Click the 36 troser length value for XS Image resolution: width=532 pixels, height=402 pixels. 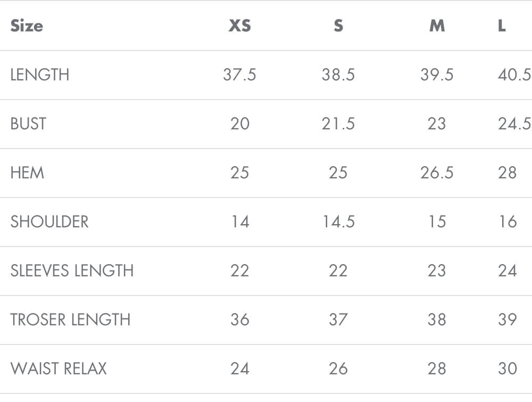tap(239, 319)
